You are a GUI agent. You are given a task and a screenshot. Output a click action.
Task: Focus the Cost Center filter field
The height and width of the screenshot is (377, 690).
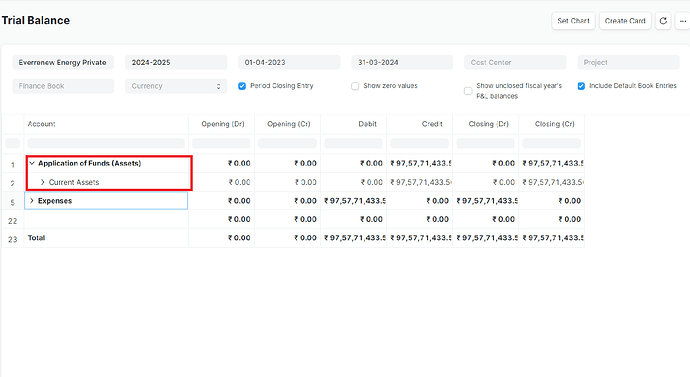pos(515,62)
